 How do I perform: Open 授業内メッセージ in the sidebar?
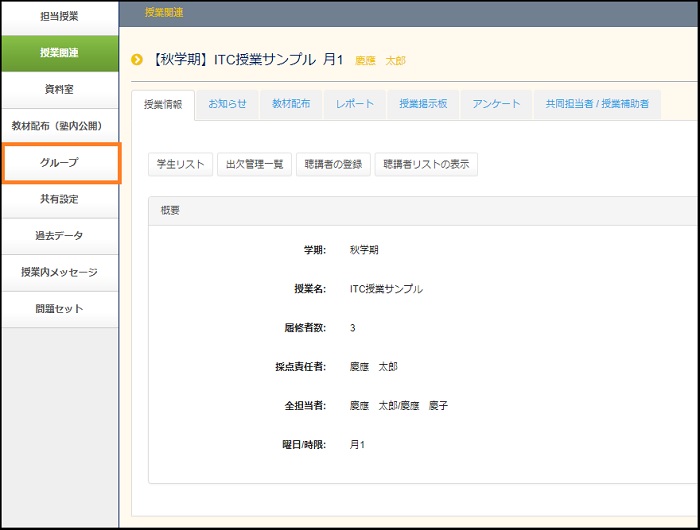coord(59,272)
